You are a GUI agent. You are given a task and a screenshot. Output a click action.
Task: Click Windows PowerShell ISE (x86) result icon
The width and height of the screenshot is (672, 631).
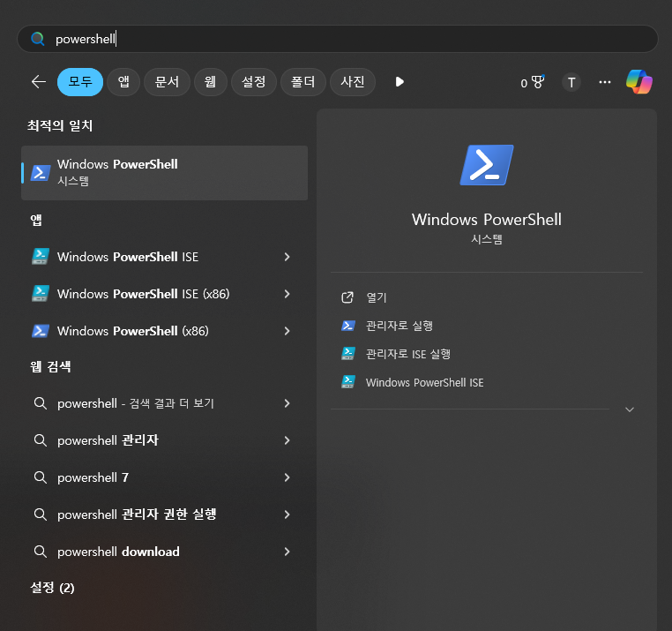pyautogui.click(x=41, y=293)
